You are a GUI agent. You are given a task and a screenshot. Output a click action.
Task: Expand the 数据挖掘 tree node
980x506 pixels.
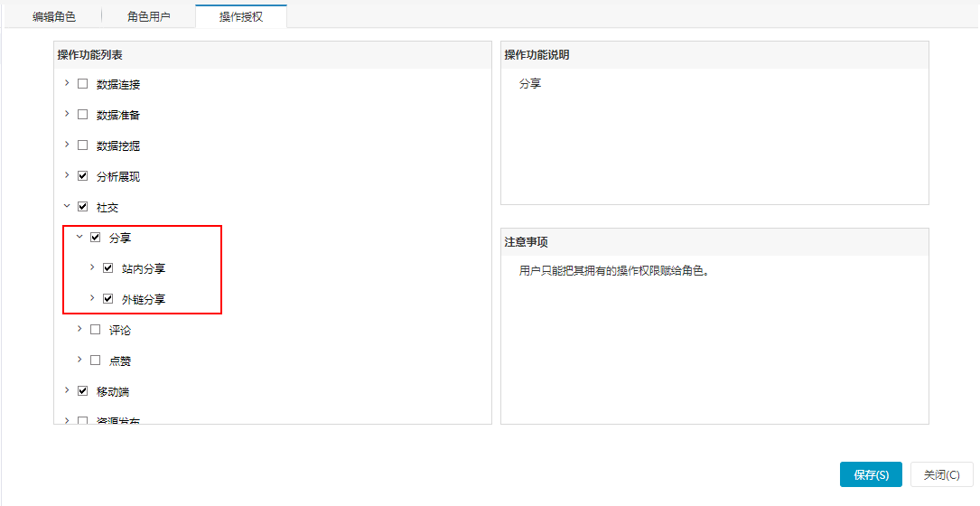click(67, 145)
